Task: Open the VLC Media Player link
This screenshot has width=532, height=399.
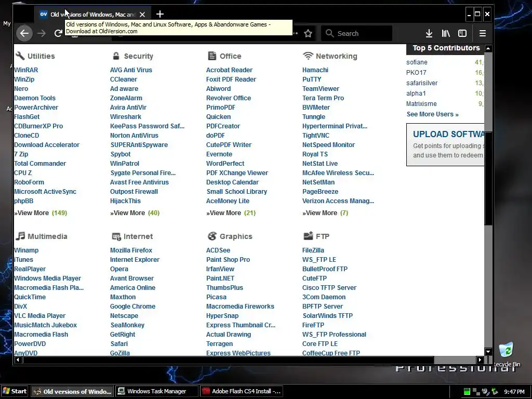Action: tap(39, 315)
